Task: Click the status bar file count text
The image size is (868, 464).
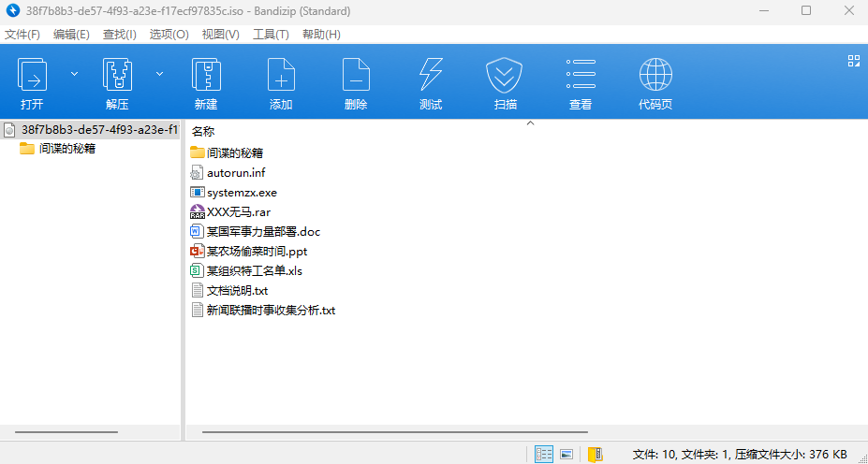Action: 740,454
